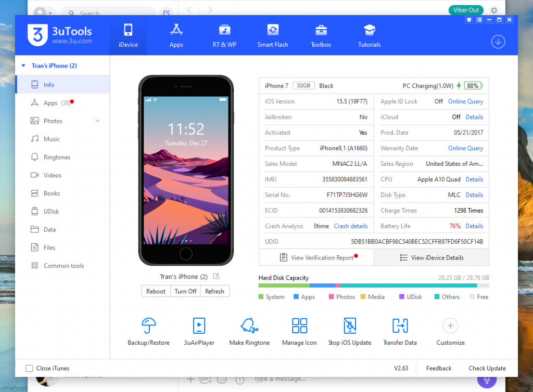Screen dimensions: 533x392
Task: Open the Apps tab in top bar
Action: pos(176,35)
